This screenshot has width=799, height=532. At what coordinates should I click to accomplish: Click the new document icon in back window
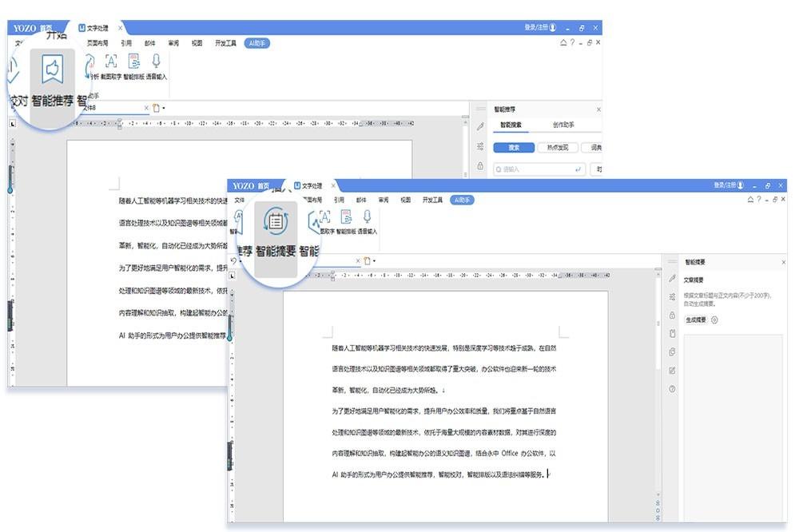tap(156, 108)
